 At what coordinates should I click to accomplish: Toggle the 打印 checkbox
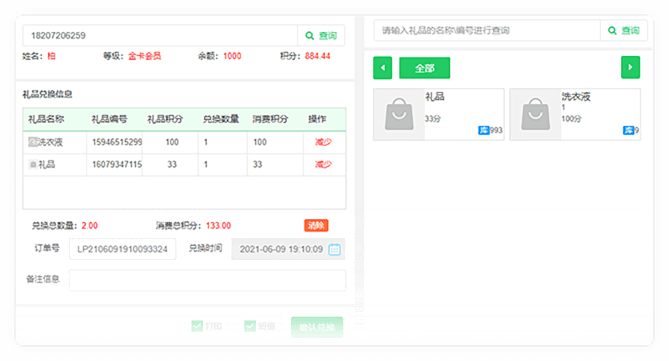pos(197,326)
